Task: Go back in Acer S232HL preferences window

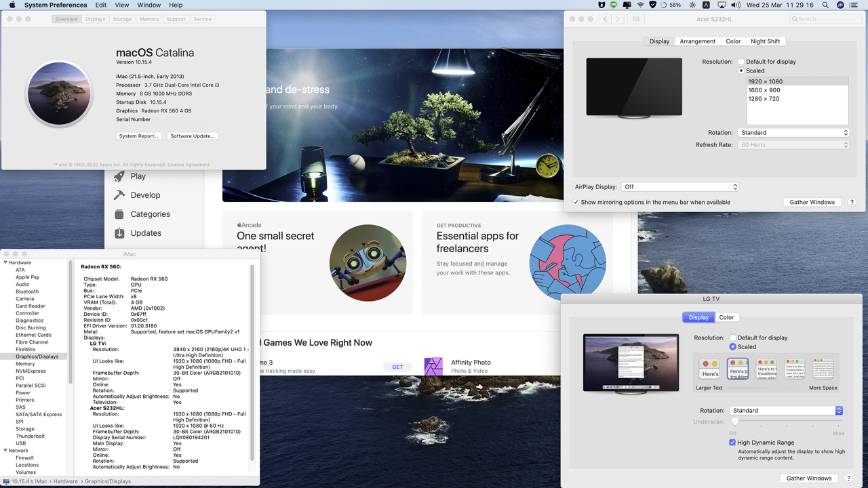Action: pyautogui.click(x=606, y=19)
